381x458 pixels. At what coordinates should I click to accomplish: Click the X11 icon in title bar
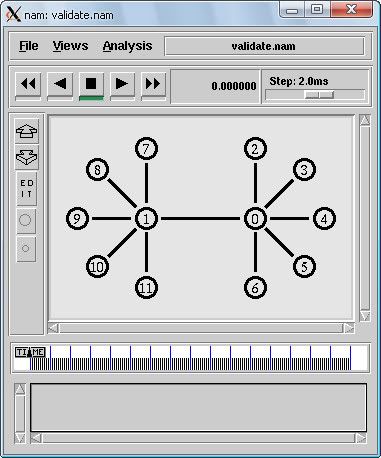coord(14,14)
